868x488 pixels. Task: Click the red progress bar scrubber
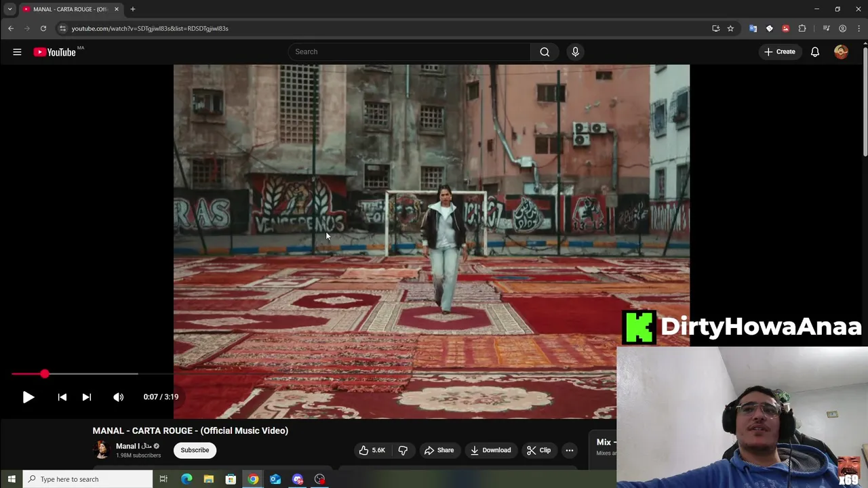[x=44, y=373]
